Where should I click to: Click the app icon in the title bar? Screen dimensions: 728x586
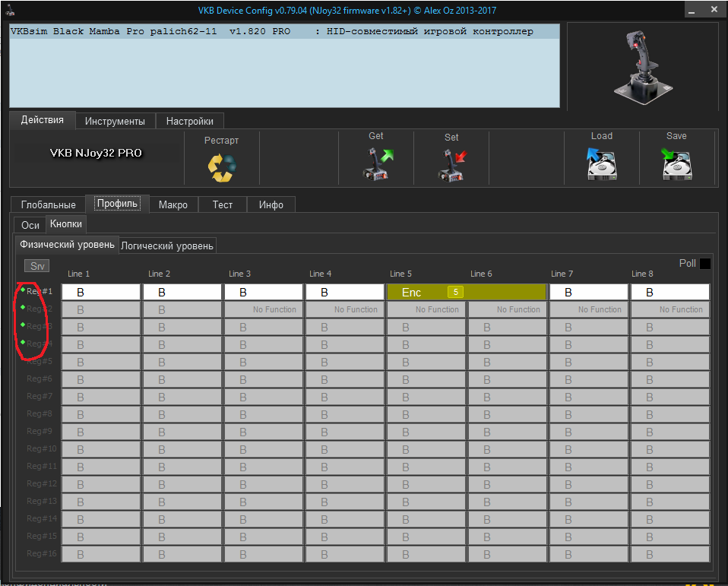click(x=10, y=10)
